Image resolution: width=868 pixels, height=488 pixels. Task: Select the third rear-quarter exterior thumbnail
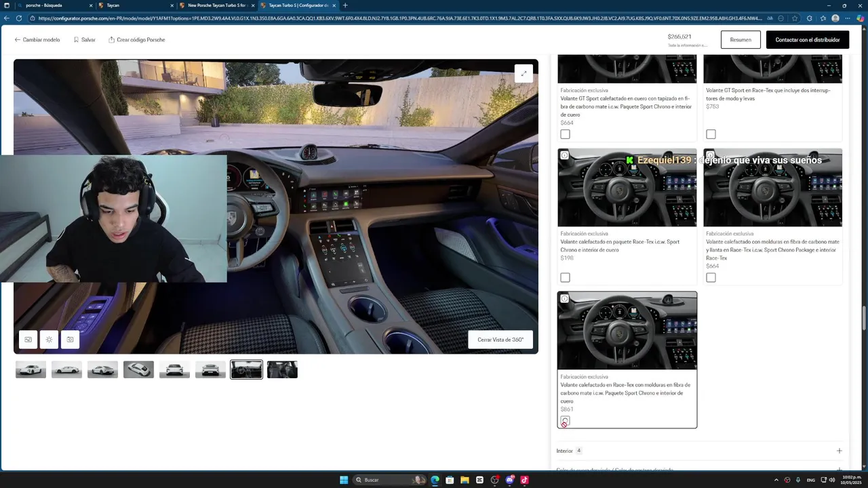click(x=102, y=369)
